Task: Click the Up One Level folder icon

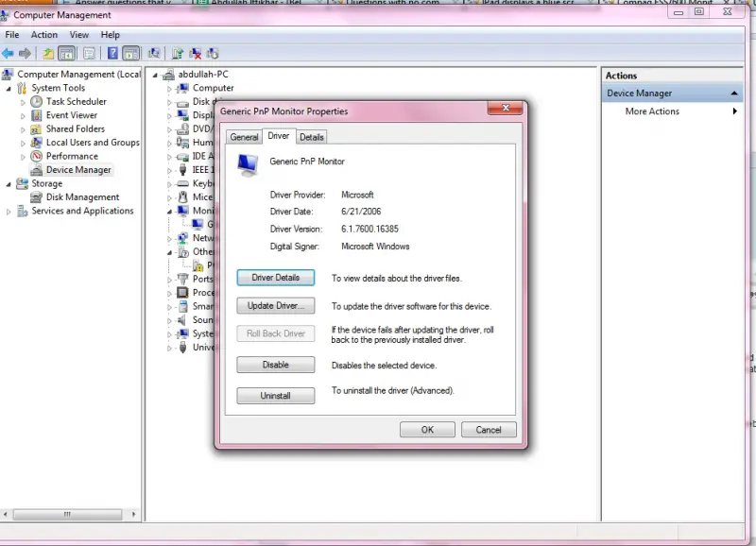Action: point(48,54)
